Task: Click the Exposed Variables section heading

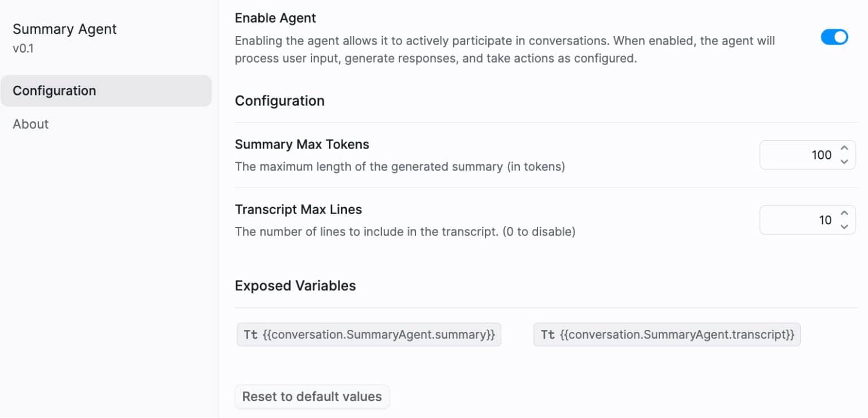Action: (x=295, y=286)
